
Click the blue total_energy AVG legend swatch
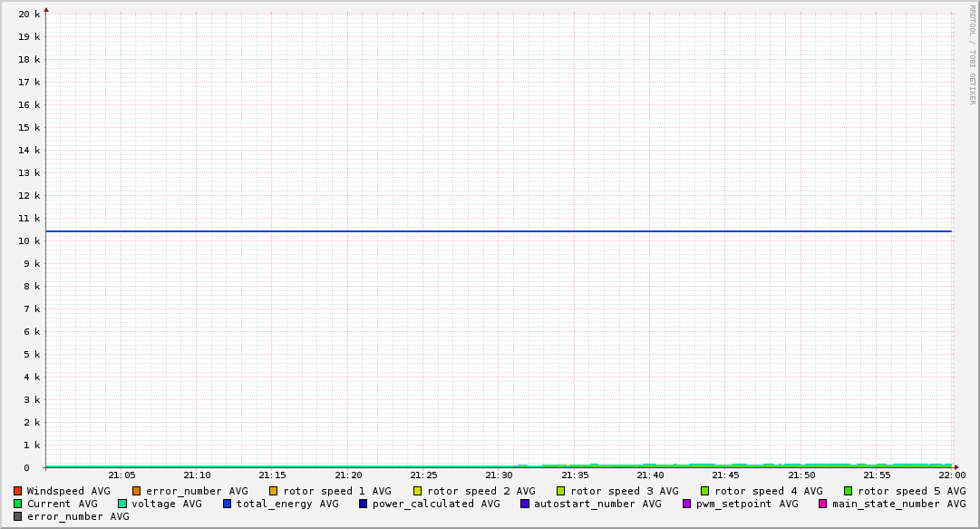[228, 504]
